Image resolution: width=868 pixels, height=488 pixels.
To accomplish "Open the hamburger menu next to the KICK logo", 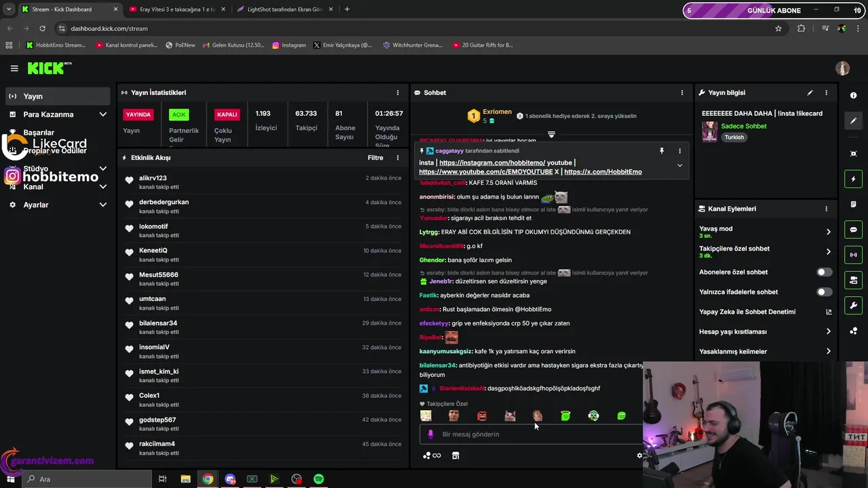I will (14, 68).
